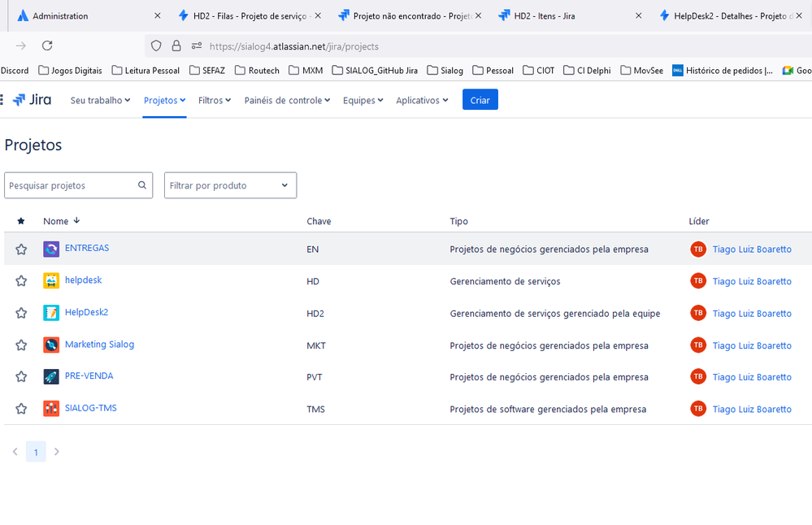Click TB avatar in HelpDesk2 row

(x=698, y=313)
